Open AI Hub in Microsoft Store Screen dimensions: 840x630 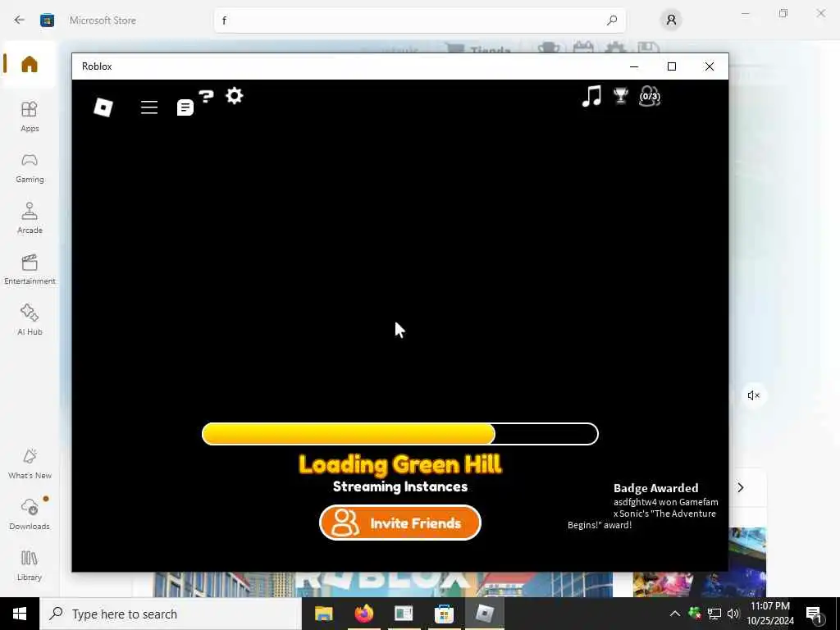pos(30,320)
